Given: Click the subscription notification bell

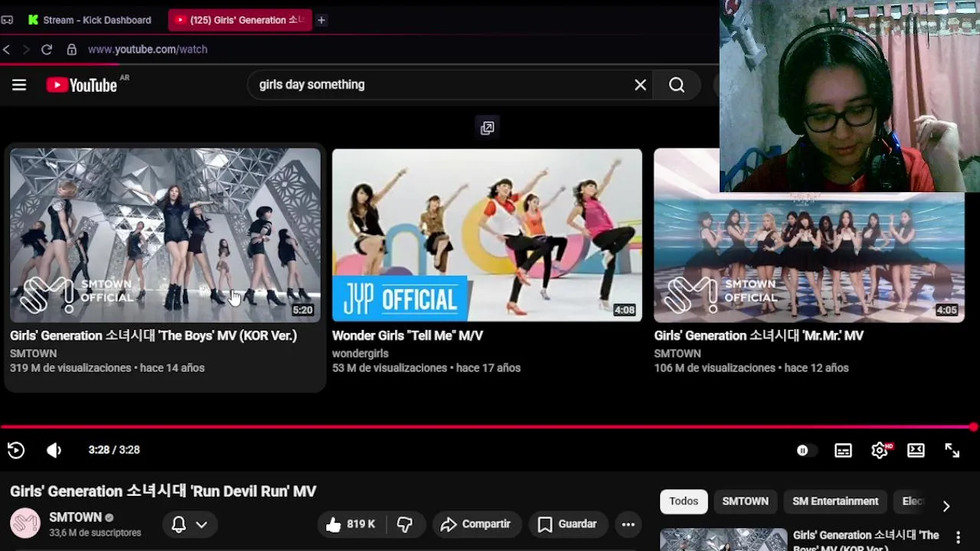Looking at the screenshot, I should 178,524.
